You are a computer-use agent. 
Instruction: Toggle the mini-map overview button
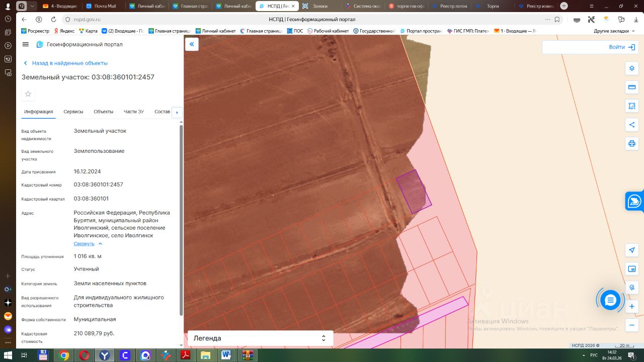(632, 269)
